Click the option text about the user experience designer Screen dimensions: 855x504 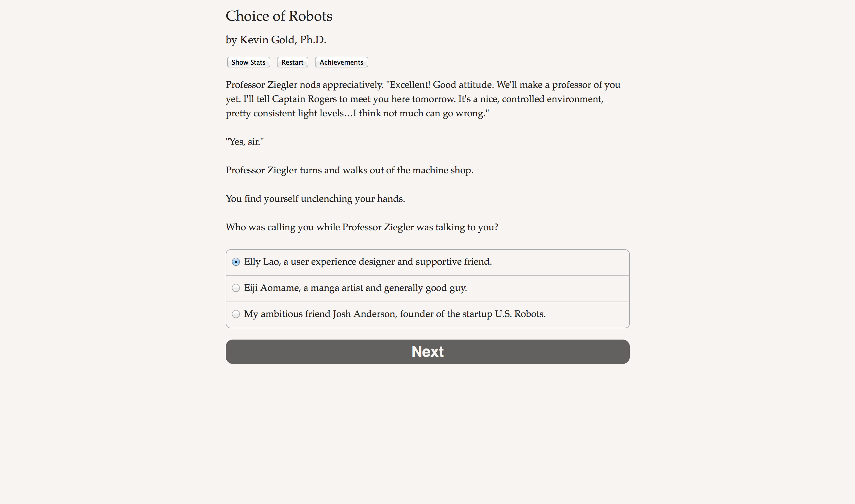(368, 262)
